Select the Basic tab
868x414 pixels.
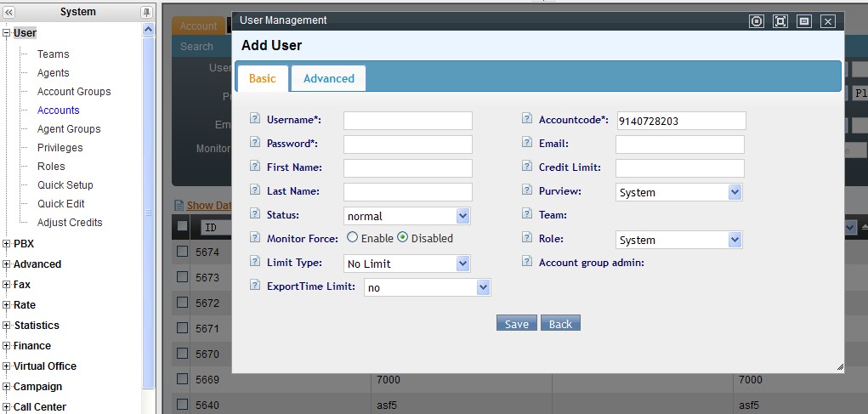(262, 78)
